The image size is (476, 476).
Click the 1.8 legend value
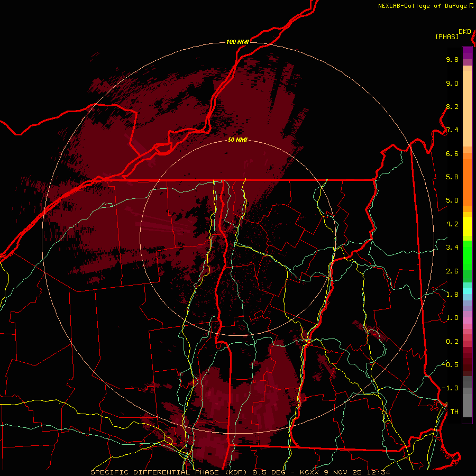452,295
